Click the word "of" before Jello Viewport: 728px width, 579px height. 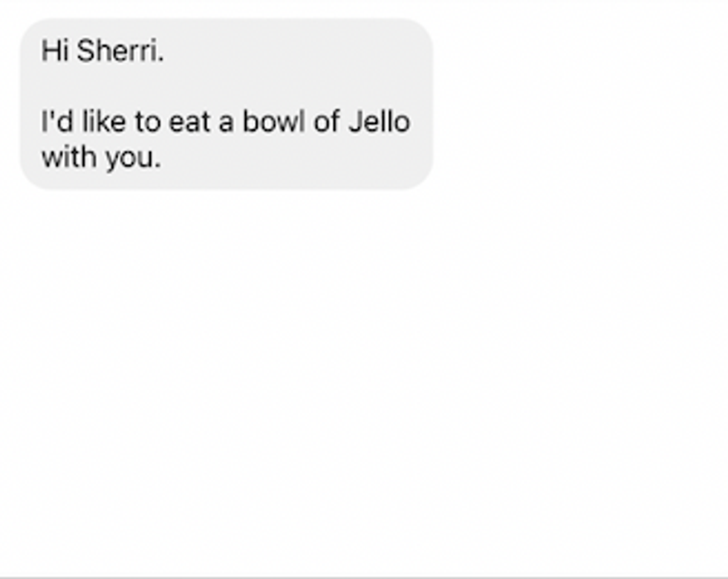326,122
